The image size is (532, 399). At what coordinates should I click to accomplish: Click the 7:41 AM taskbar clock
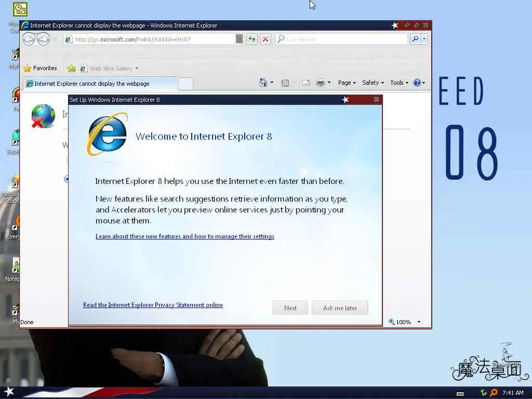point(513,393)
